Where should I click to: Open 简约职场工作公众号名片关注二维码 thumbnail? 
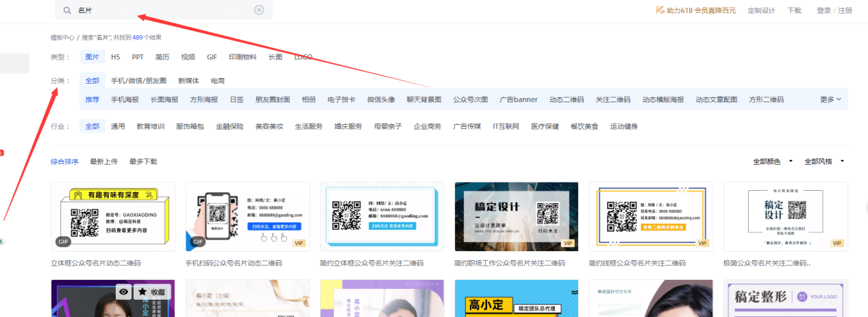517,215
